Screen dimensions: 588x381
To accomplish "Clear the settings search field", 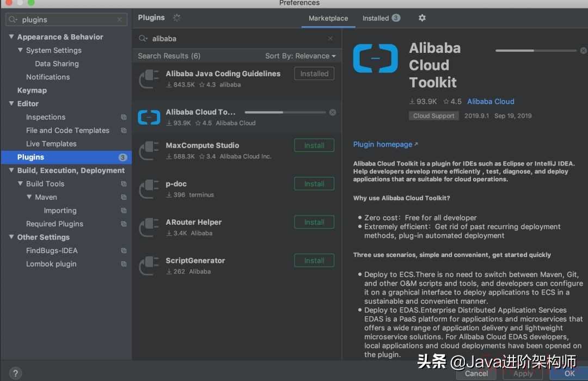I will click(120, 20).
